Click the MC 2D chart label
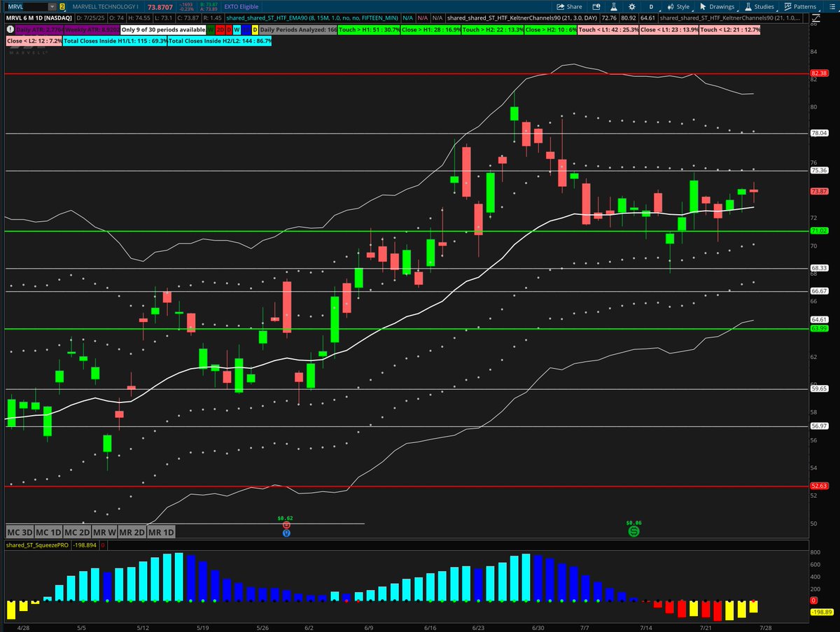Screen dimensions: 840x632 [76, 532]
